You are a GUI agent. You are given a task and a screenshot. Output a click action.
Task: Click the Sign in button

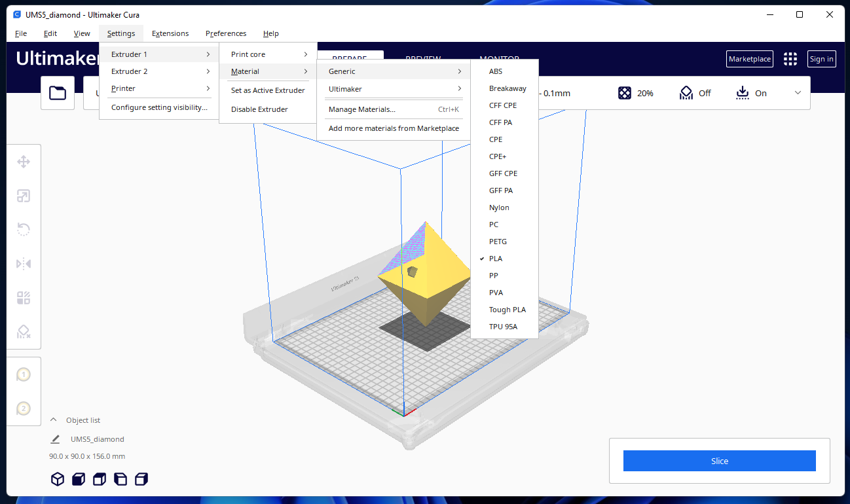[822, 59]
